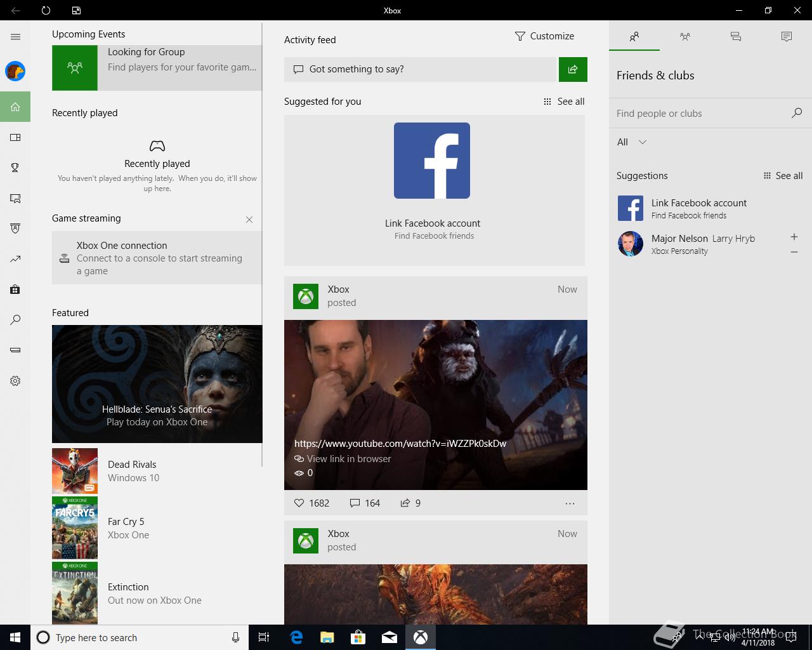Click the share post green button

(x=573, y=69)
